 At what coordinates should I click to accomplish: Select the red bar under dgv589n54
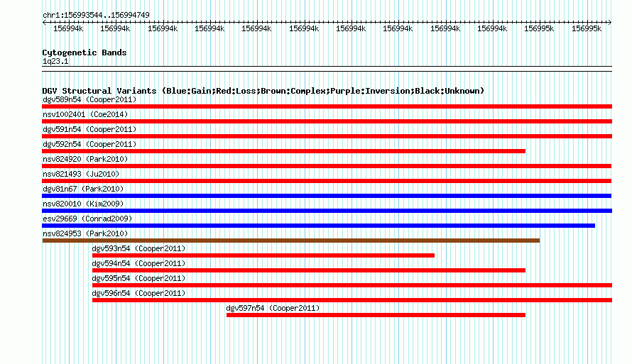327,106
